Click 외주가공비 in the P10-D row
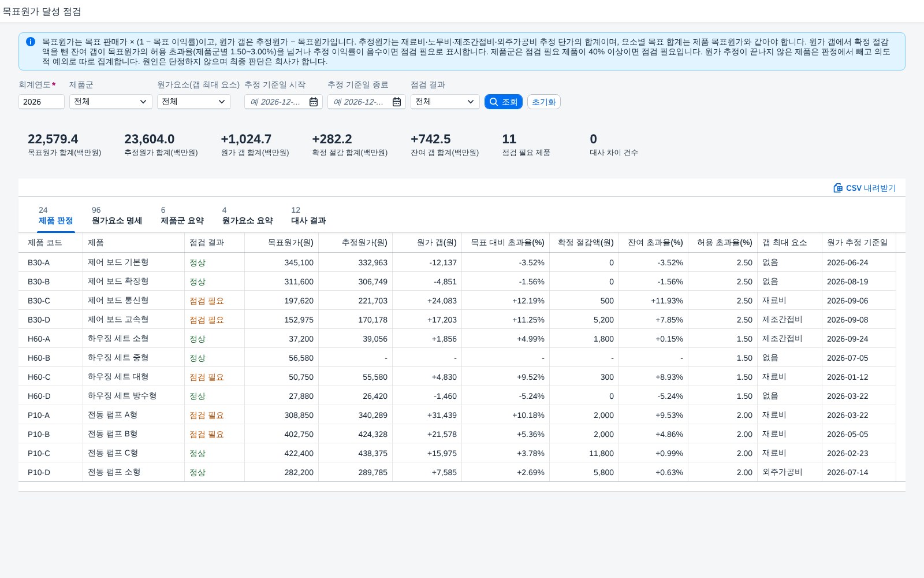Viewport: 924px width, 578px height. click(x=783, y=472)
